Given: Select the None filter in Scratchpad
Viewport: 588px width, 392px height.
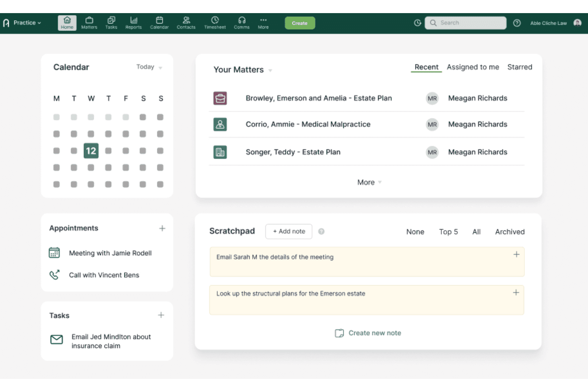Looking at the screenshot, I should 415,232.
